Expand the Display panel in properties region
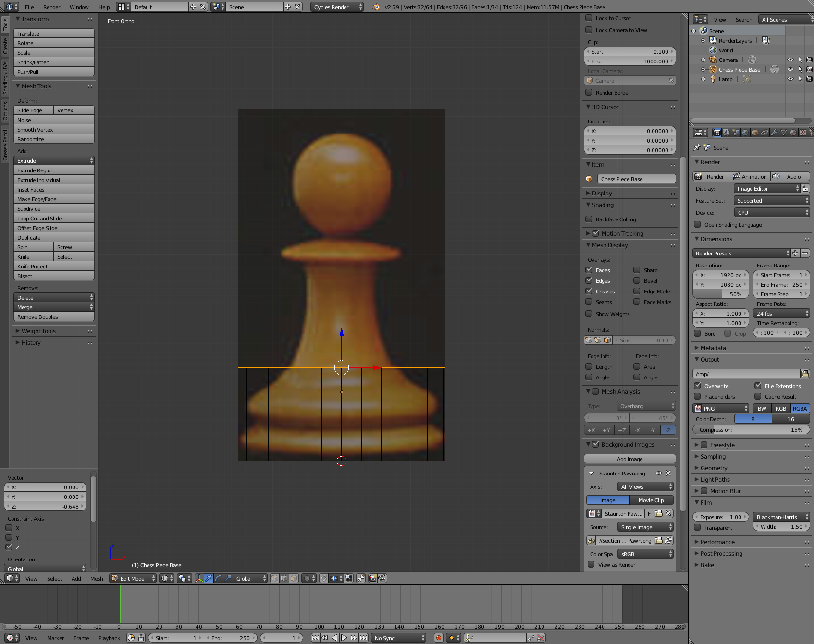Screen dimensions: 814x644 pyautogui.click(x=602, y=193)
